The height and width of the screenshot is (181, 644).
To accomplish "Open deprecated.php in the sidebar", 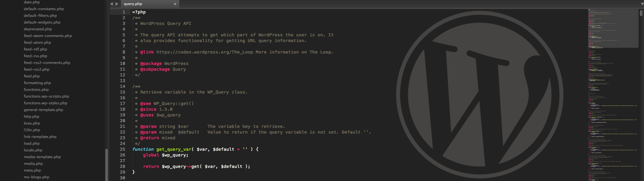I will (x=38, y=29).
